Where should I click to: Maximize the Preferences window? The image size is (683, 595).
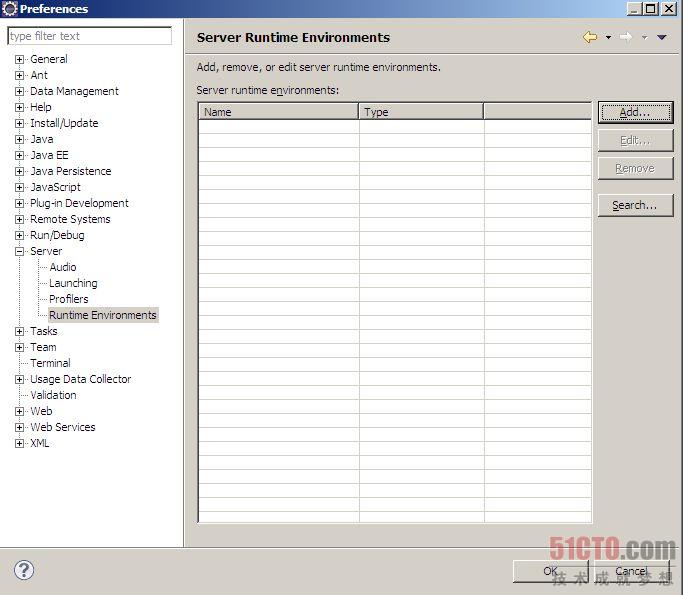[x=650, y=9]
